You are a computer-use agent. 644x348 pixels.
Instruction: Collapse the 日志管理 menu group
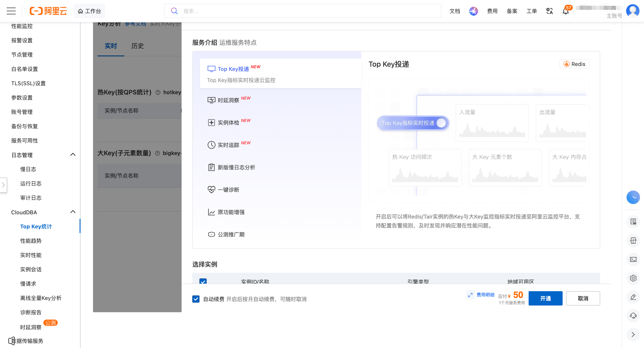(73, 155)
